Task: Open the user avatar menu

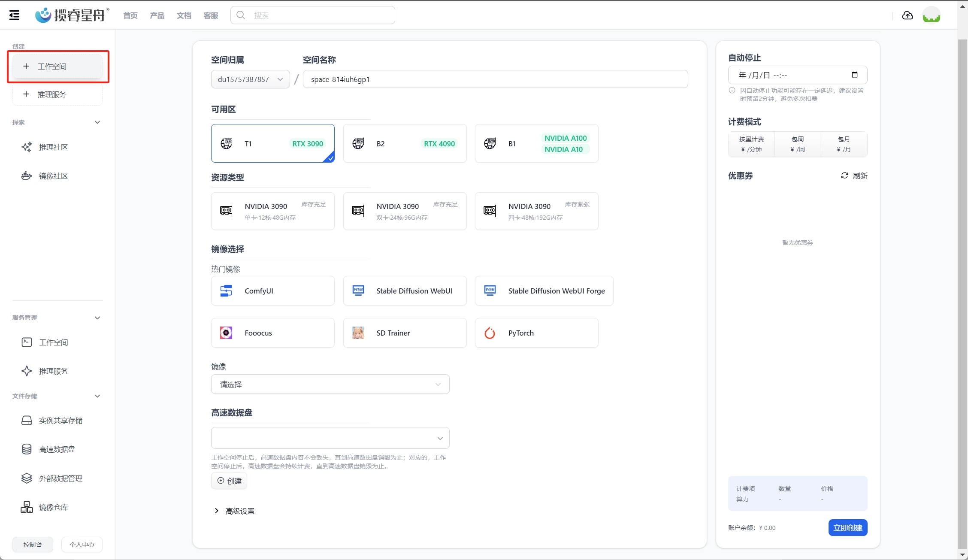Action: [932, 15]
